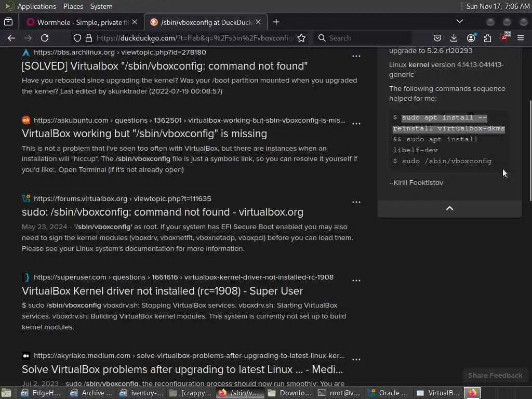
Task: Switch to /sbin/v... Firefox taskbar entry
Action: pyautogui.click(x=239, y=393)
